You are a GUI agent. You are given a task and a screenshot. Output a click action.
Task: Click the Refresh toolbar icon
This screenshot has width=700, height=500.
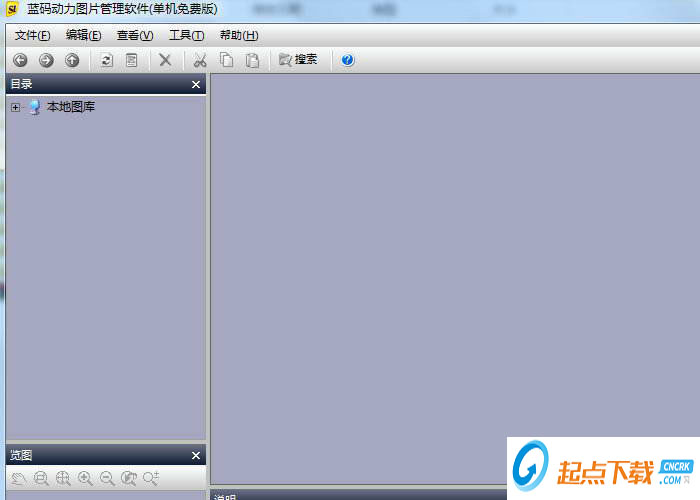coord(106,60)
